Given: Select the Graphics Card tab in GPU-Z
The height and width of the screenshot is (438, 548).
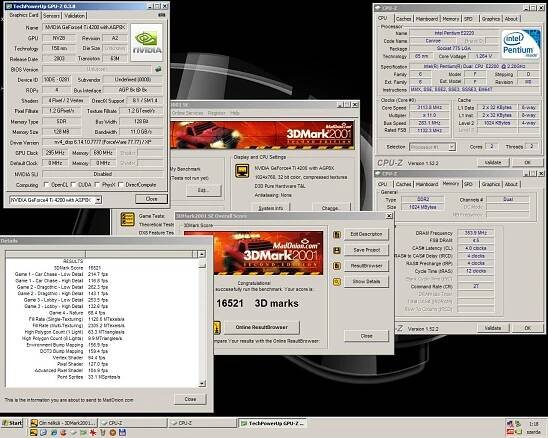Looking at the screenshot, I should tap(23, 15).
